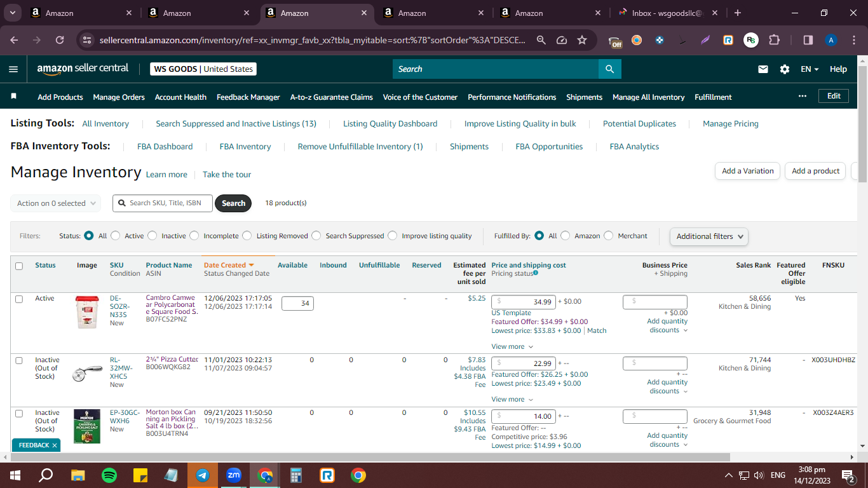Open the Action on 0 selected dropdown
Viewport: 868px width, 488px height.
(x=55, y=203)
